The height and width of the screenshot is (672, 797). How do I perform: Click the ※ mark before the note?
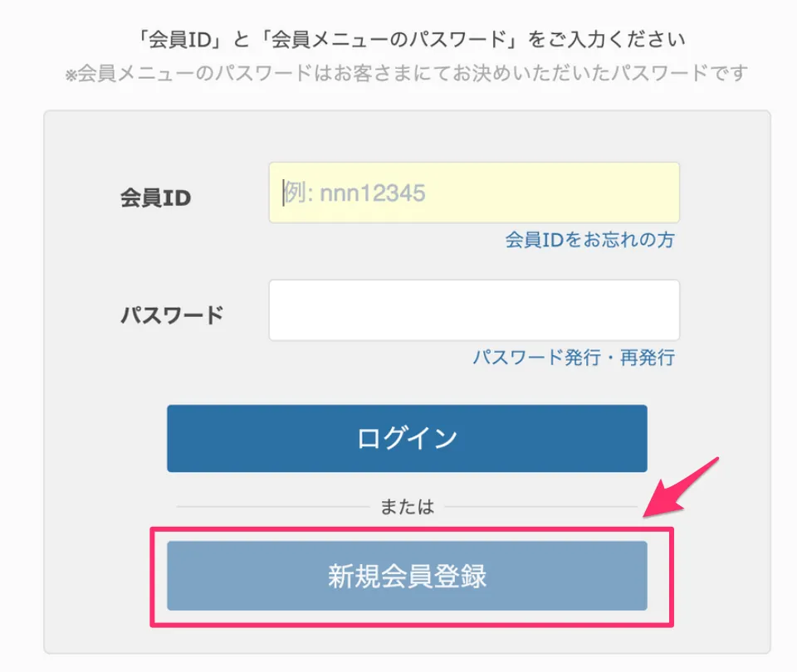tap(71, 75)
